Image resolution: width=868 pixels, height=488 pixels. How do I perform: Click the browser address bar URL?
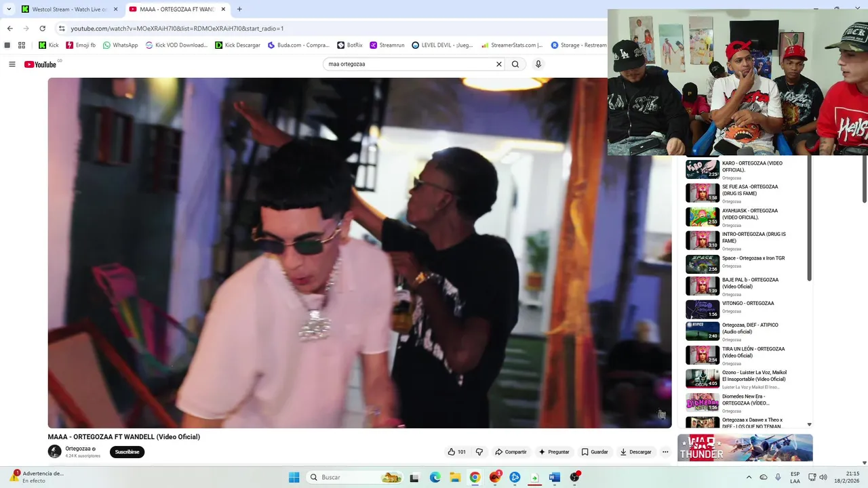177,28
